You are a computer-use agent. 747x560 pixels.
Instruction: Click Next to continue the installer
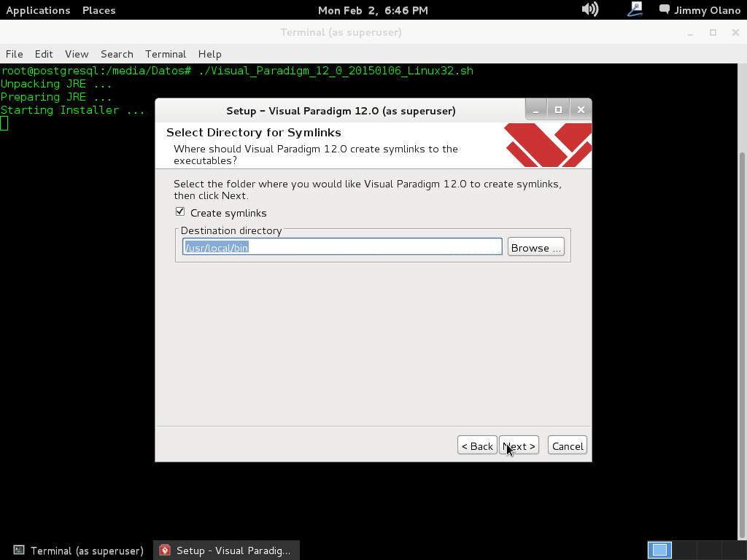point(519,446)
